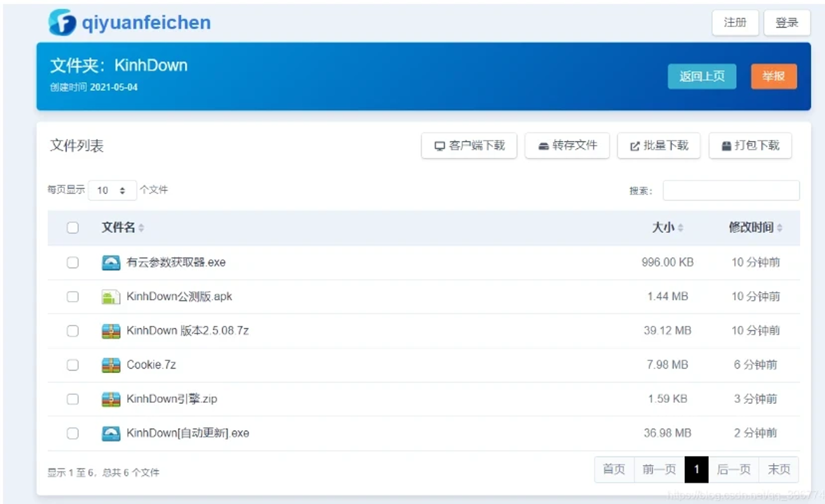Screen dimensions: 825x504
Task: Go to 首页 first page
Action: pos(614,469)
